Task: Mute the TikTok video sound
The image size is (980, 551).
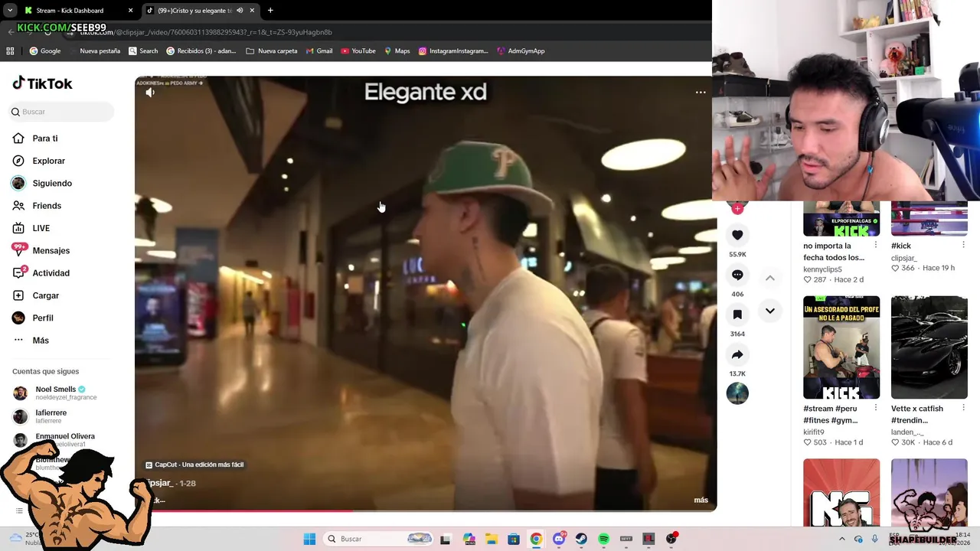Action: click(x=150, y=93)
